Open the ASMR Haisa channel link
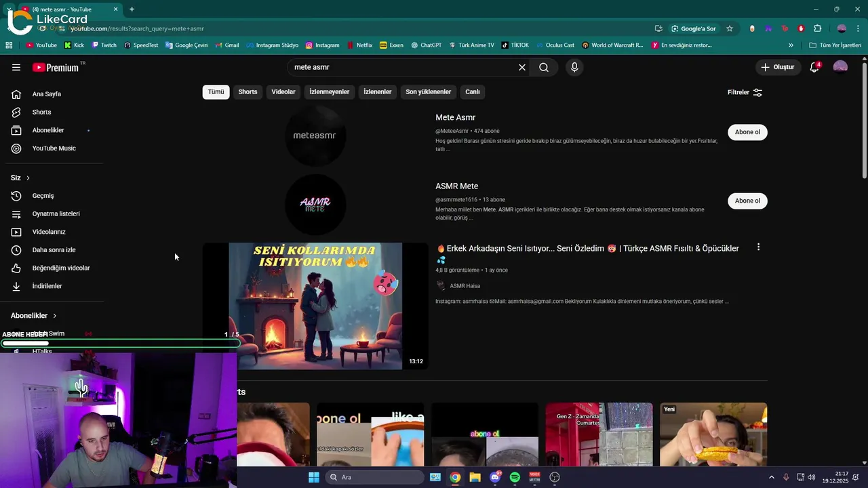This screenshot has height=488, width=868. 465,286
